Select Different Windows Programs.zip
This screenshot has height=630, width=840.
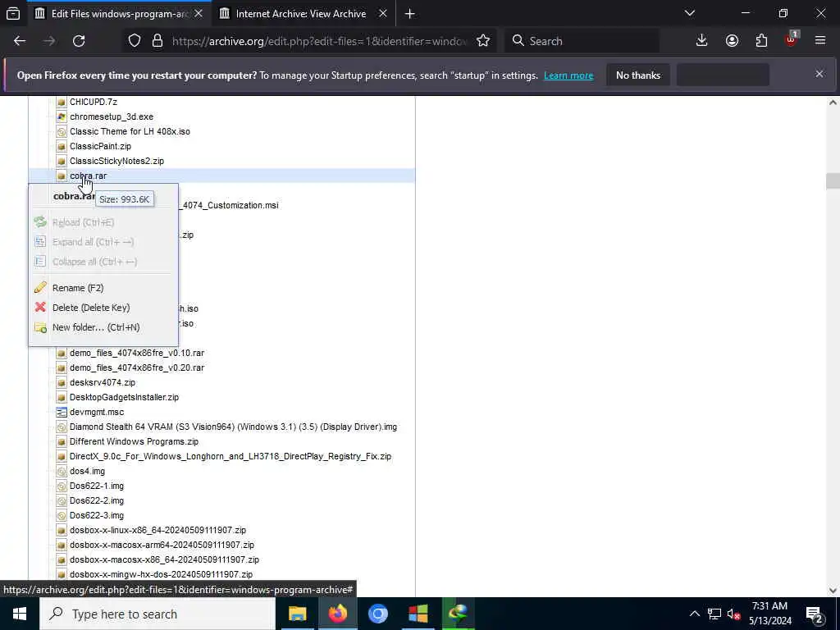click(134, 441)
